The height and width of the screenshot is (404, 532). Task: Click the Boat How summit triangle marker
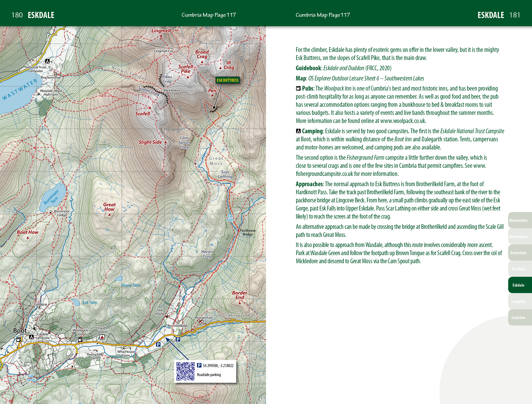click(28, 238)
